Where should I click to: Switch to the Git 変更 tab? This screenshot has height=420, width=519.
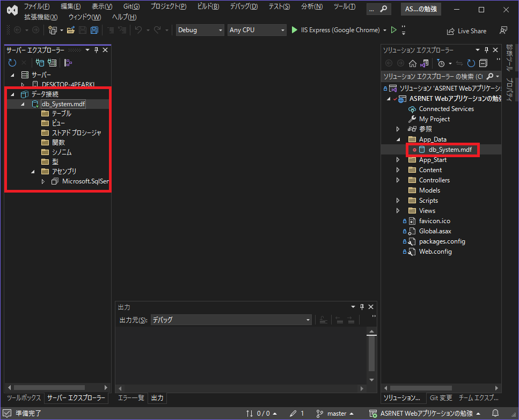click(441, 398)
